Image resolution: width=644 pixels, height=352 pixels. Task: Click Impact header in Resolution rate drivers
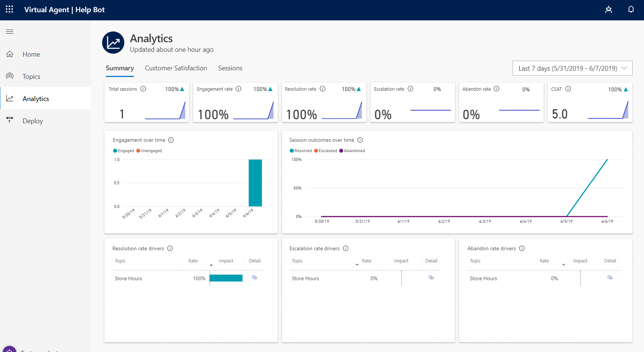[x=226, y=261]
